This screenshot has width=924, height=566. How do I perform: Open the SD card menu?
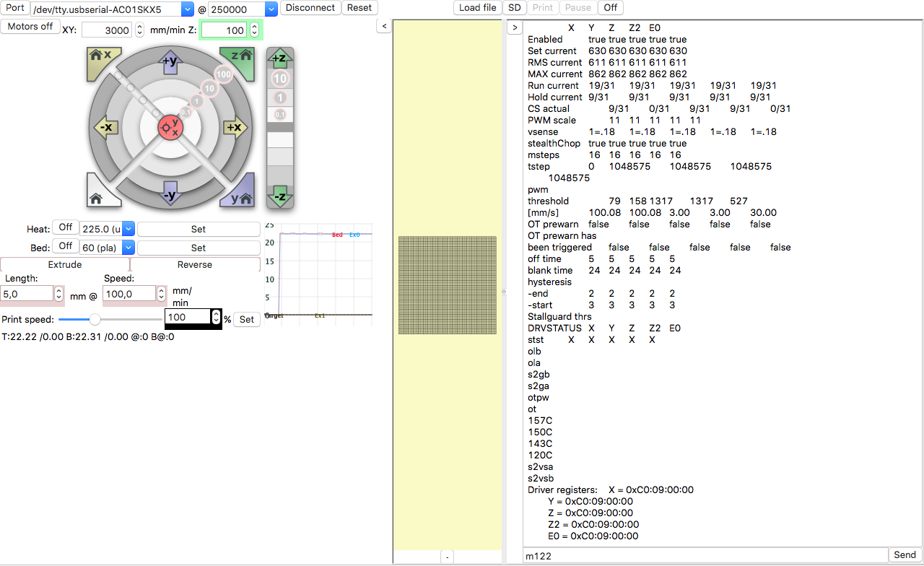(514, 8)
